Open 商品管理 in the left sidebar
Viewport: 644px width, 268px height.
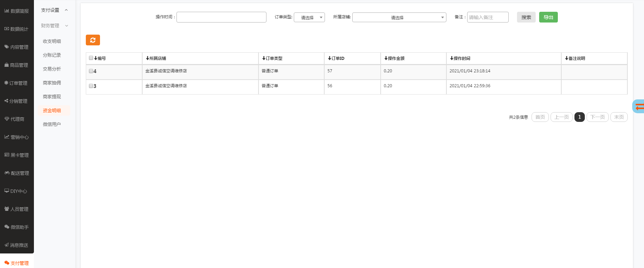[17, 65]
